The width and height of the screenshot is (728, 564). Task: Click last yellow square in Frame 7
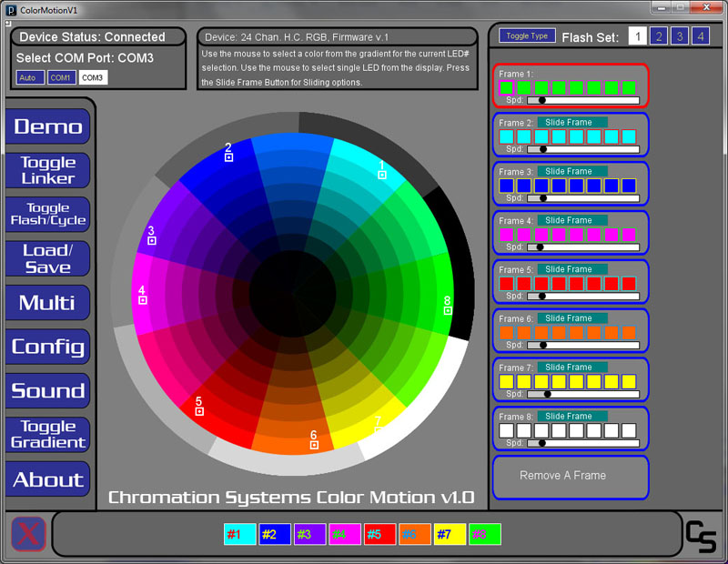tap(629, 381)
